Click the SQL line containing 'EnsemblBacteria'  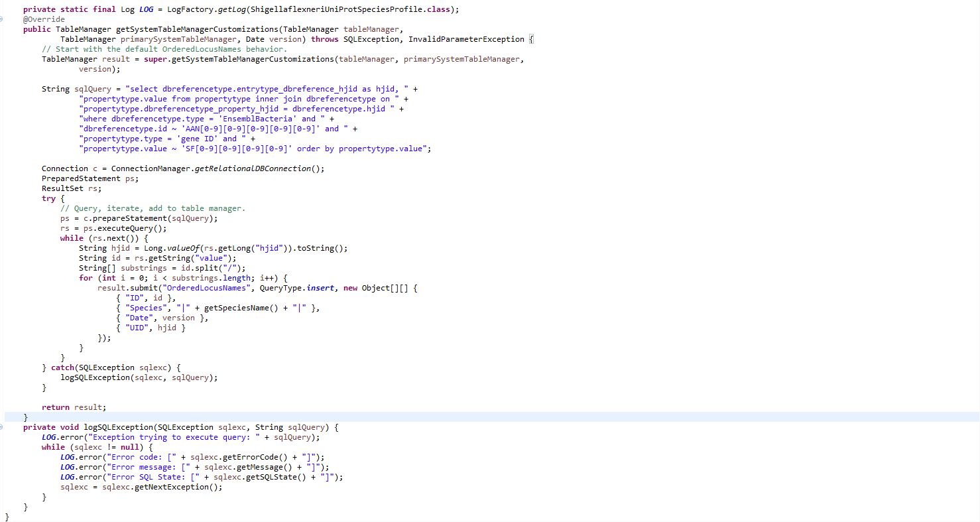[206, 119]
